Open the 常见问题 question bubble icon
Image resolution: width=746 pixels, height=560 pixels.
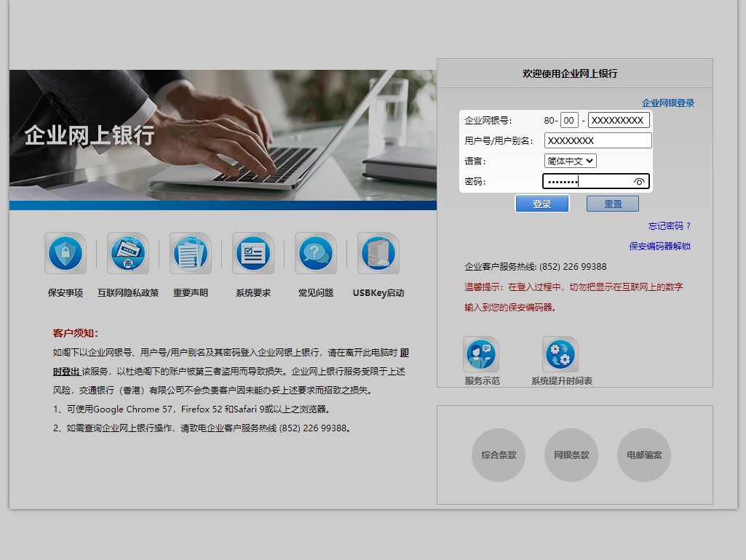[316, 254]
